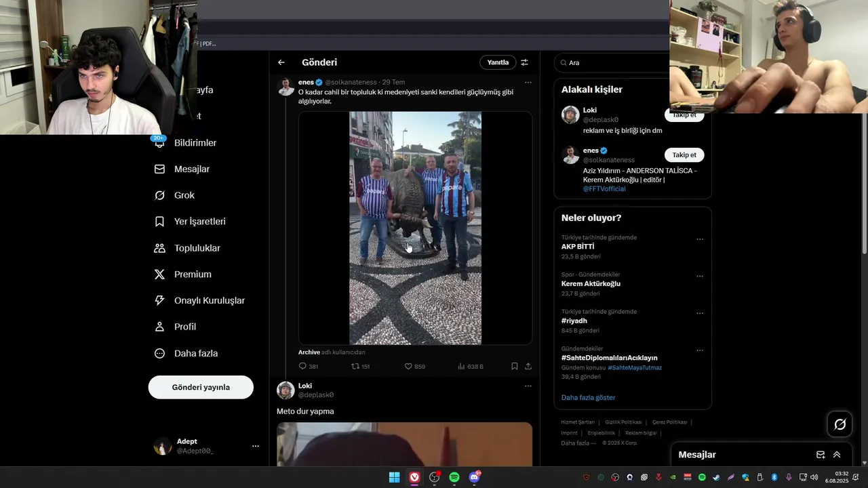The image size is (868, 488).
Task: Click Daha fazla göster link
Action: tap(588, 398)
